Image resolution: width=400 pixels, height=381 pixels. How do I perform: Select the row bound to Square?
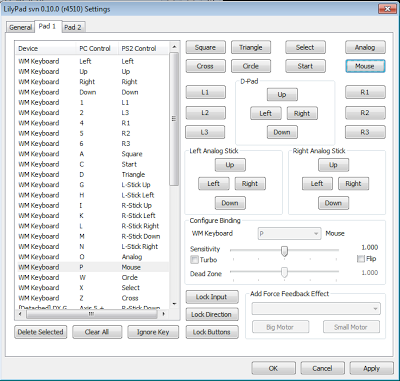point(92,154)
